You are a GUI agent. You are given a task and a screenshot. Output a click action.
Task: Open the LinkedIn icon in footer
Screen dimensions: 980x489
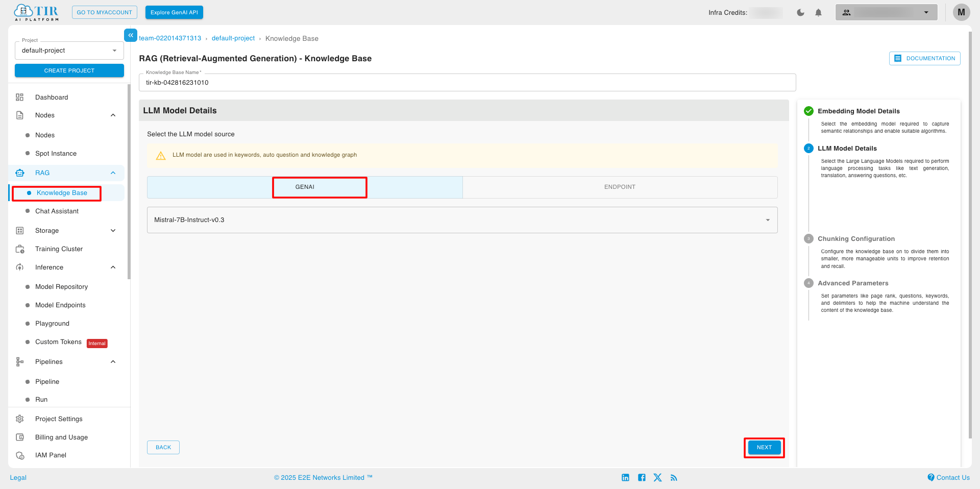coord(625,478)
